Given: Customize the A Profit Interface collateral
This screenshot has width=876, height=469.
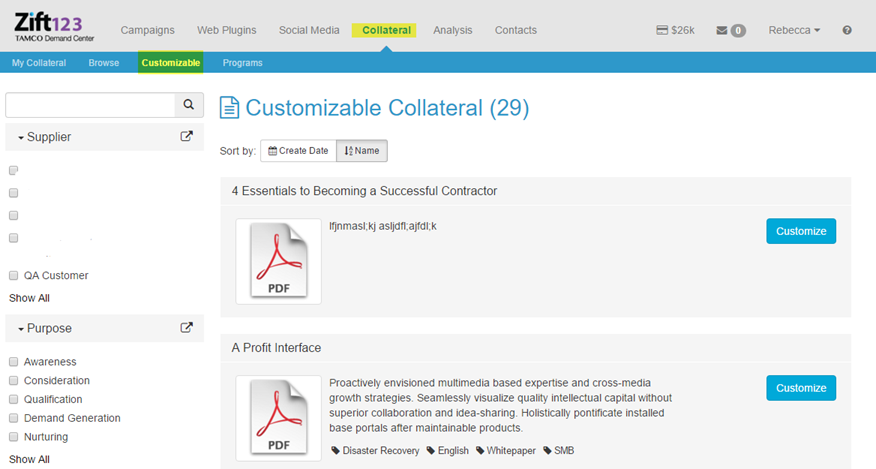Looking at the screenshot, I should coord(801,388).
